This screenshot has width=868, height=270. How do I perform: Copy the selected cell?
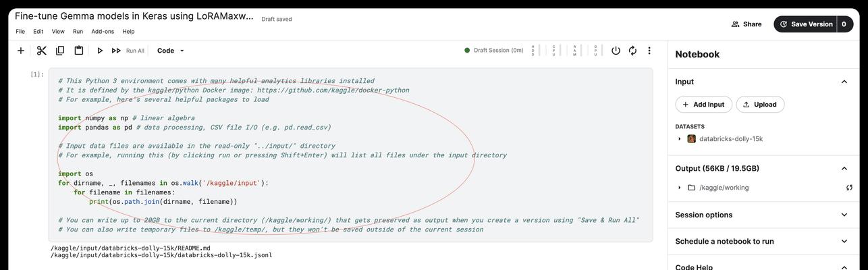click(60, 51)
